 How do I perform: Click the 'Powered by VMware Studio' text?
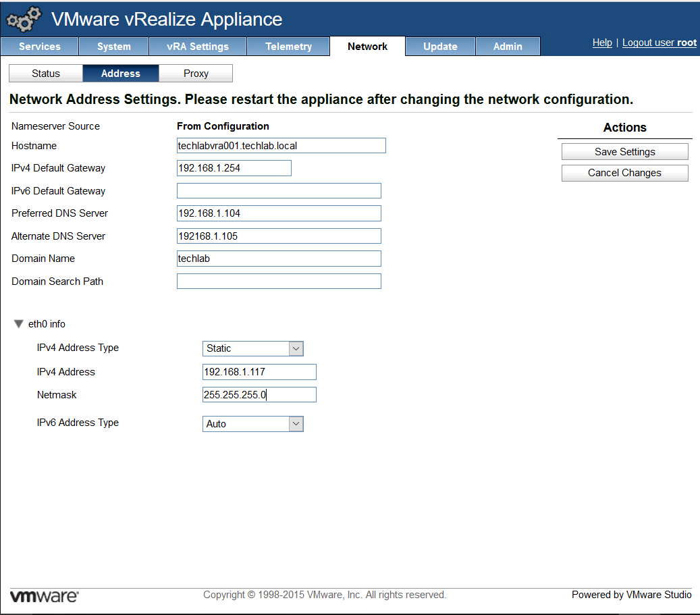click(631, 595)
